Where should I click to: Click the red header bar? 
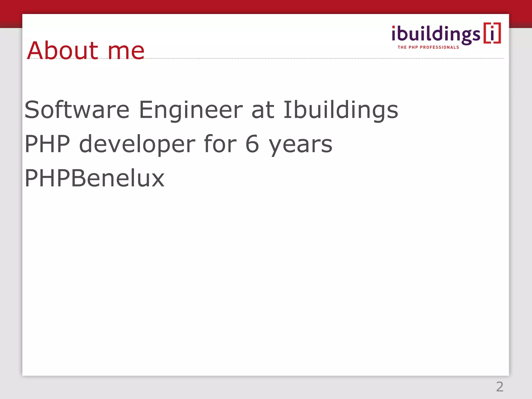(266, 7)
